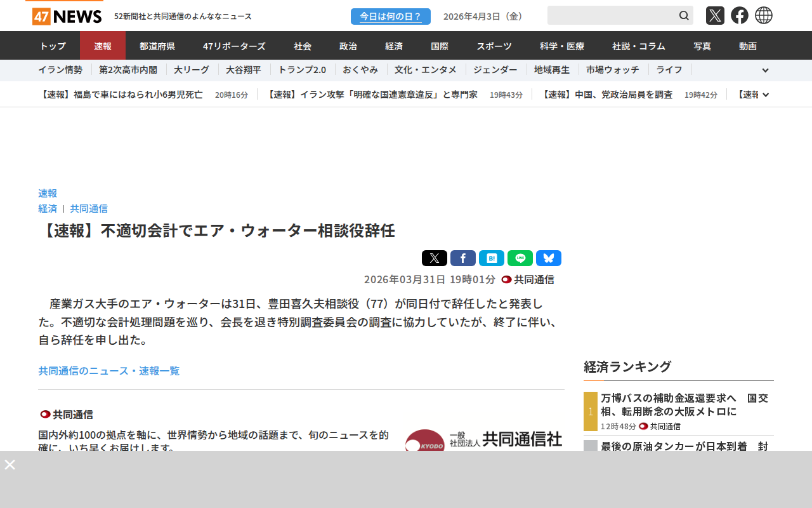Share article on Facebook button
Screen dimensions: 812x508
click(x=463, y=258)
